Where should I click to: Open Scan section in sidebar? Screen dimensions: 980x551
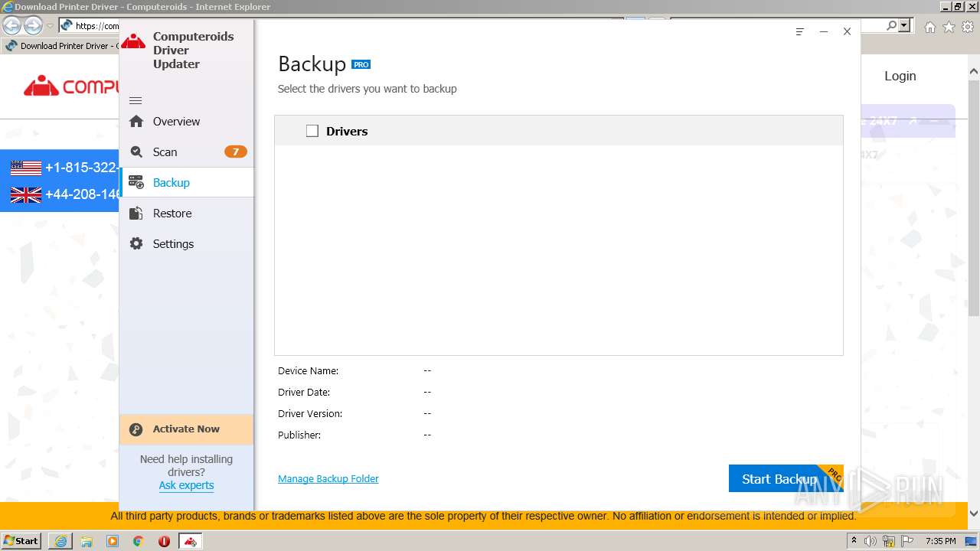pyautogui.click(x=186, y=152)
